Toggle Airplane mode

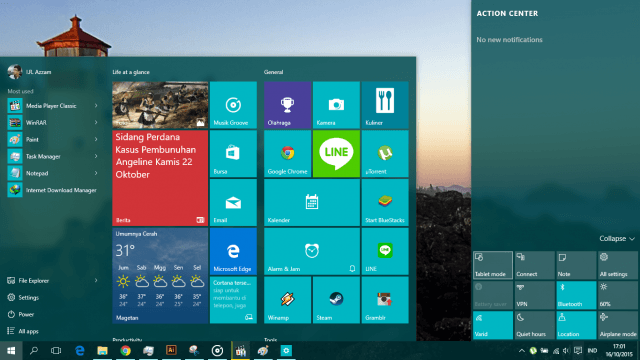618,325
